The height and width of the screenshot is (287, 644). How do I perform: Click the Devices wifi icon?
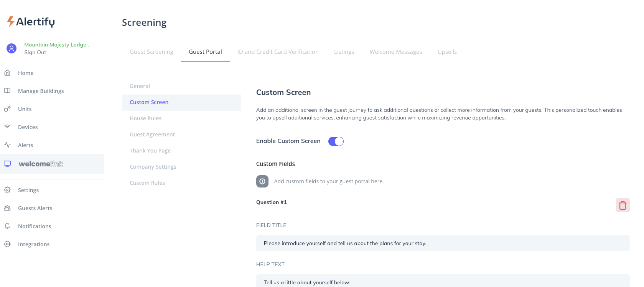pyautogui.click(x=7, y=127)
